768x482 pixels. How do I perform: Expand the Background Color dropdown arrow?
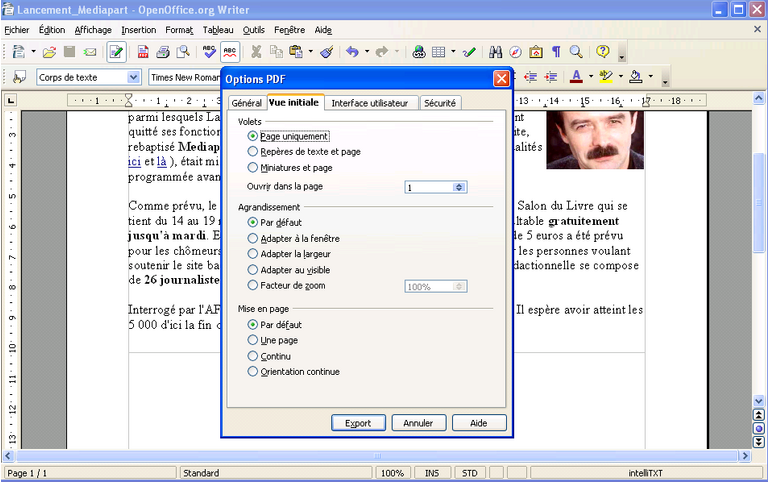point(651,76)
